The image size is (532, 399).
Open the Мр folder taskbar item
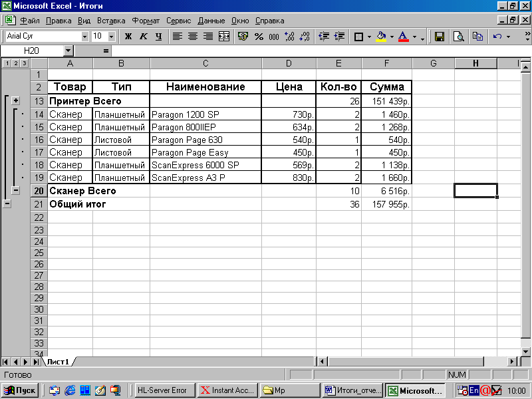[x=290, y=390]
